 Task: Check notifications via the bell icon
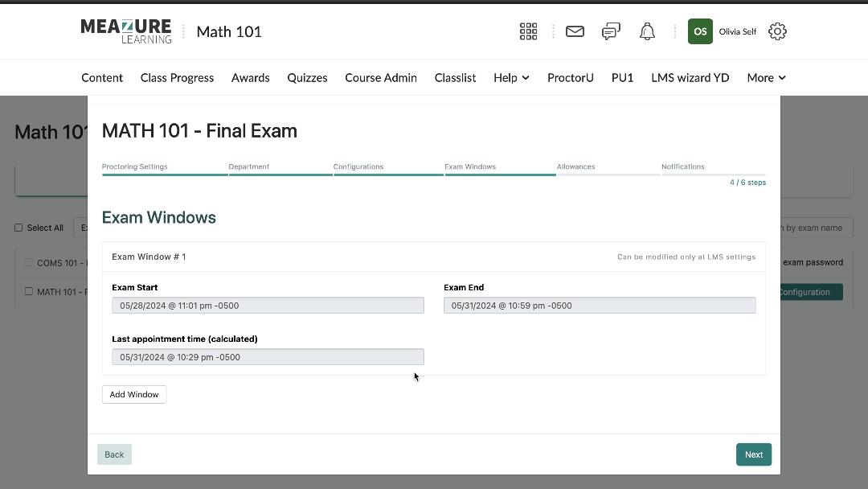tap(647, 31)
